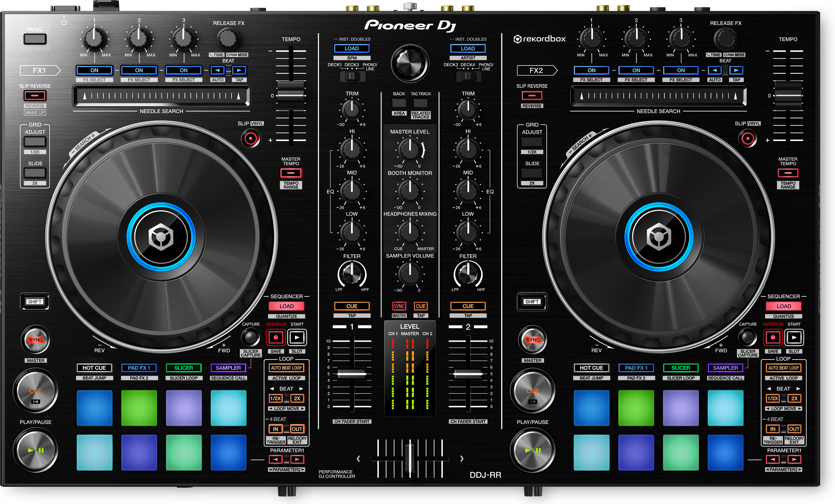Toggle the first FX1 ON switch
The width and height of the screenshot is (835, 504).
94,70
